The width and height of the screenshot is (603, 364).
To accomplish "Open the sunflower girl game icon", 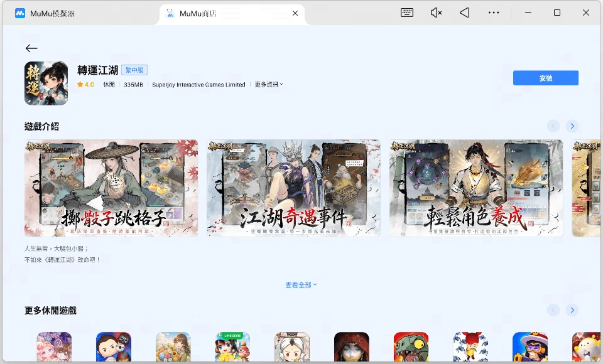I will click(x=173, y=347).
